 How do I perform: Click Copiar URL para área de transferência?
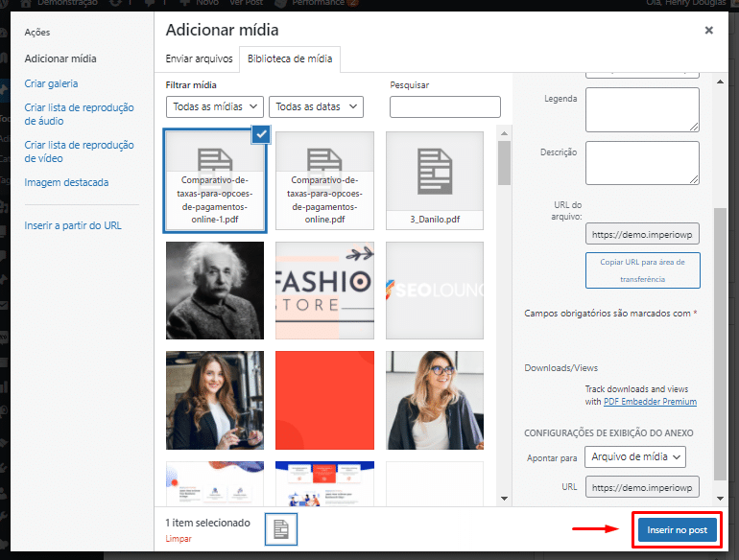643,270
